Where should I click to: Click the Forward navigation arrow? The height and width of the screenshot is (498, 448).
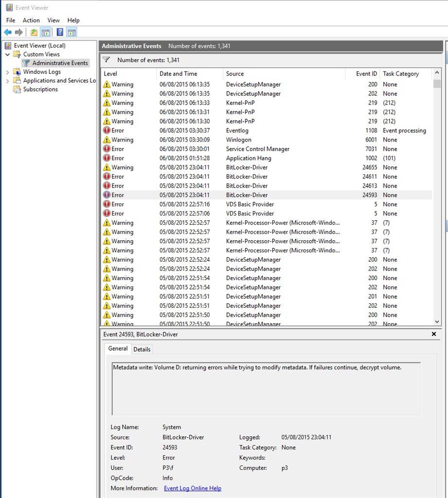pyautogui.click(x=18, y=32)
